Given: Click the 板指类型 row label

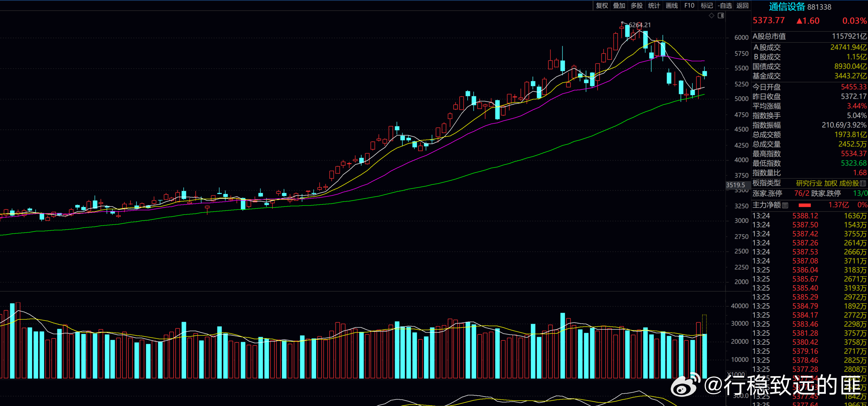Looking at the screenshot, I should click(767, 183).
